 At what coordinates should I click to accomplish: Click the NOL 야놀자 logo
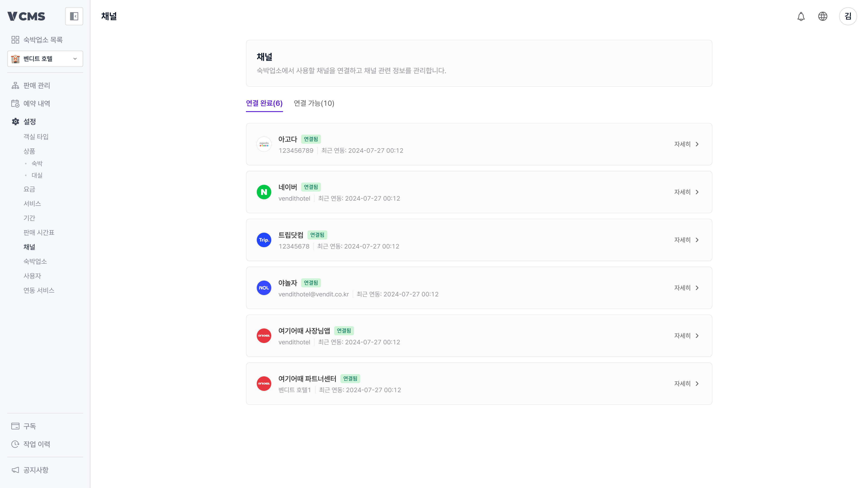(264, 288)
